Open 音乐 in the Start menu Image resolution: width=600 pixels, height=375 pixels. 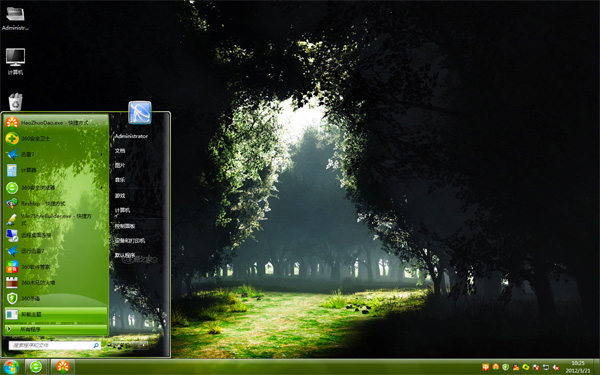(x=120, y=180)
